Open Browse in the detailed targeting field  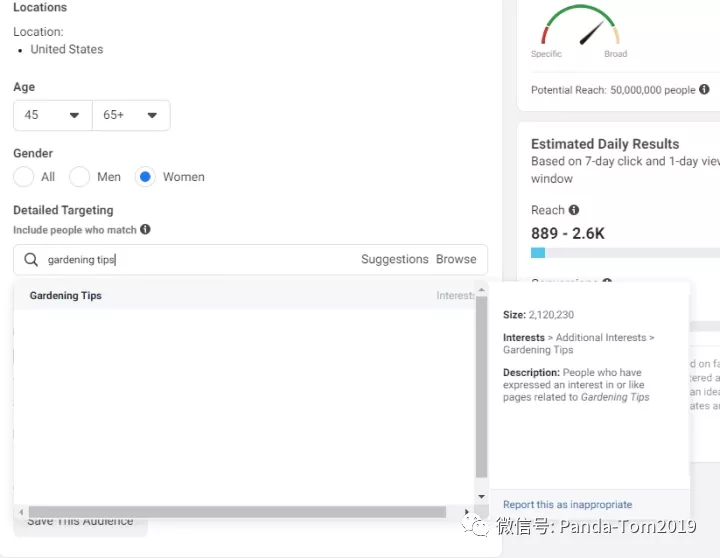pos(456,259)
